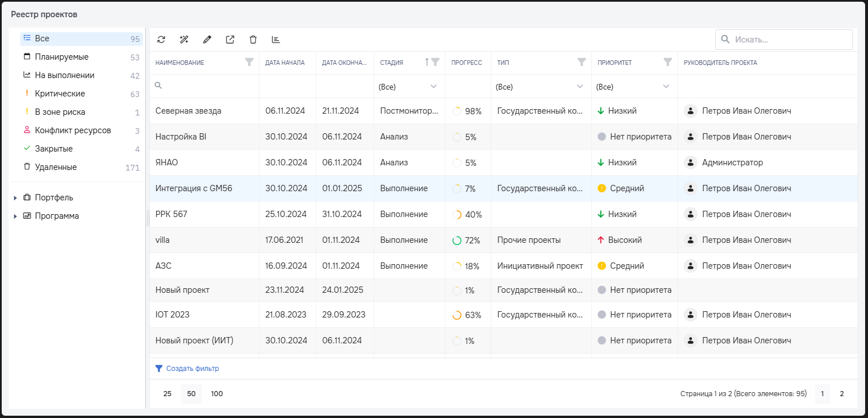Select Критические in the sidebar
868x418 pixels.
pyautogui.click(x=82, y=94)
